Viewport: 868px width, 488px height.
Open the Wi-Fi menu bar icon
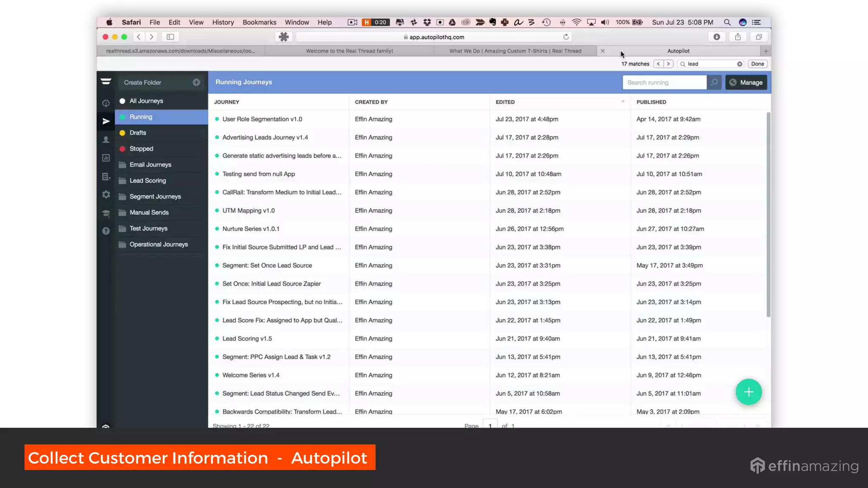coord(576,22)
